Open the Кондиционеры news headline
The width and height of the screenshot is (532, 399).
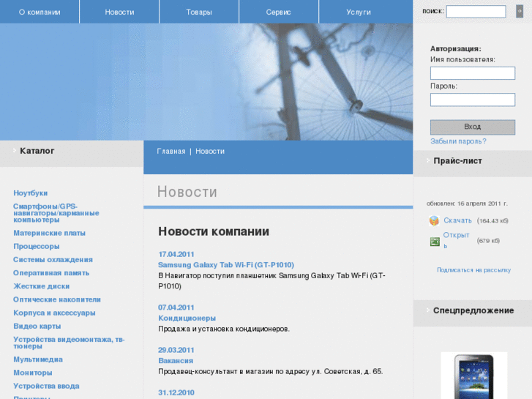(187, 318)
